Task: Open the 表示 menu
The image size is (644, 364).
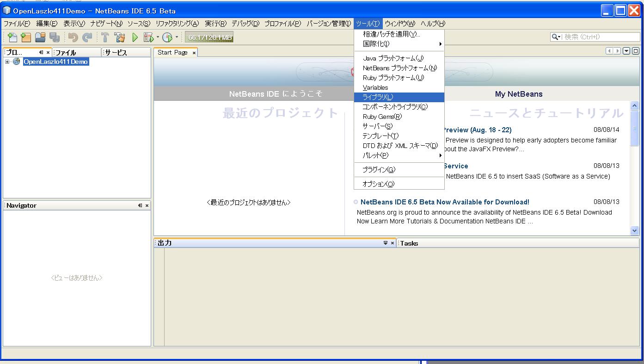Action: click(x=74, y=24)
